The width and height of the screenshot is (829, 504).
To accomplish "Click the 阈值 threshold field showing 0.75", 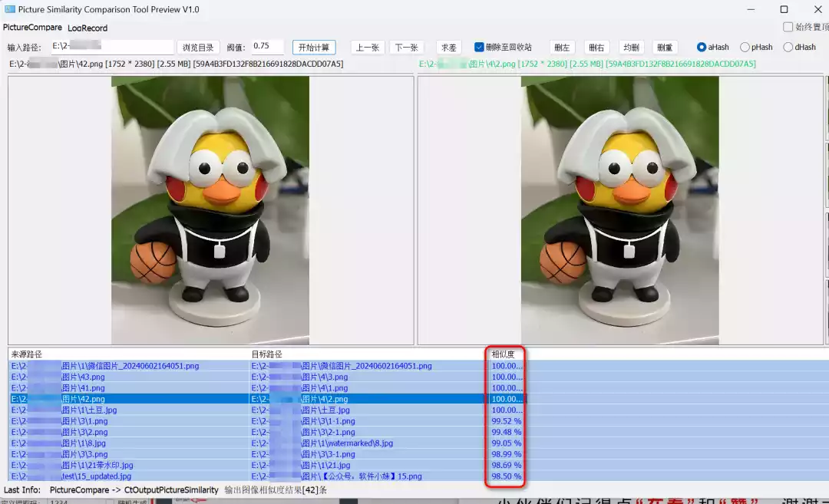I will 266,47.
